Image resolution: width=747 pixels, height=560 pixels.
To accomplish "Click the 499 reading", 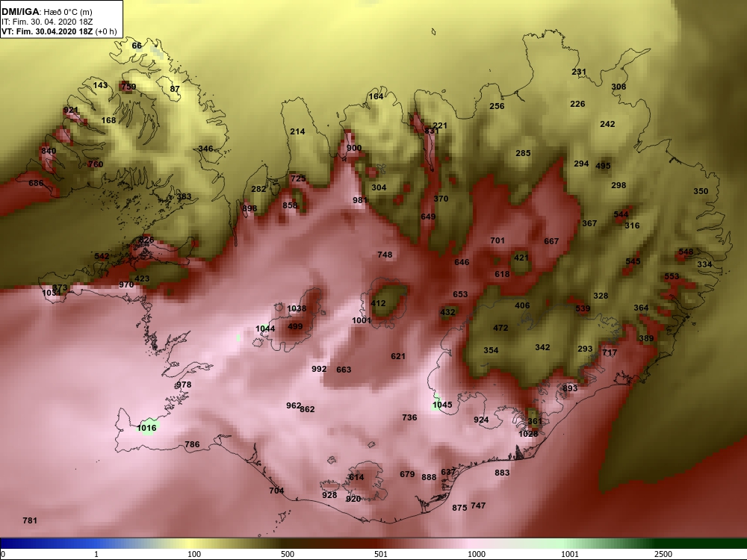I will click(295, 327).
